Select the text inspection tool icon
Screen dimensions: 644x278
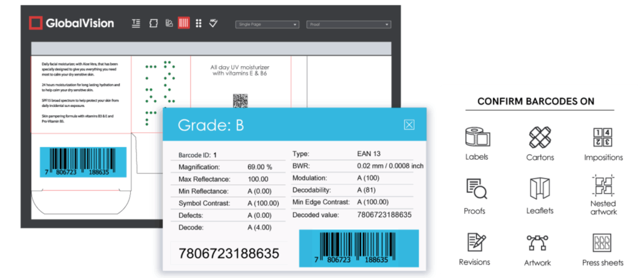click(136, 24)
